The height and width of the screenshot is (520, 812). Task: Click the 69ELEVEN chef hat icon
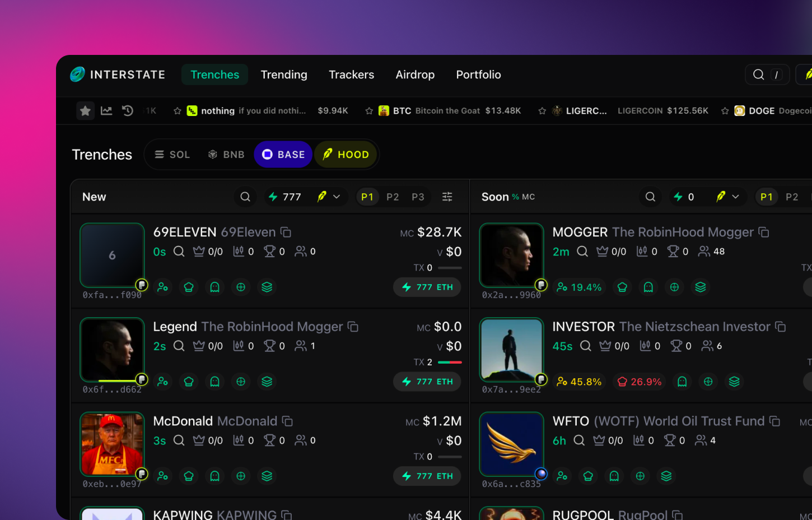point(189,287)
